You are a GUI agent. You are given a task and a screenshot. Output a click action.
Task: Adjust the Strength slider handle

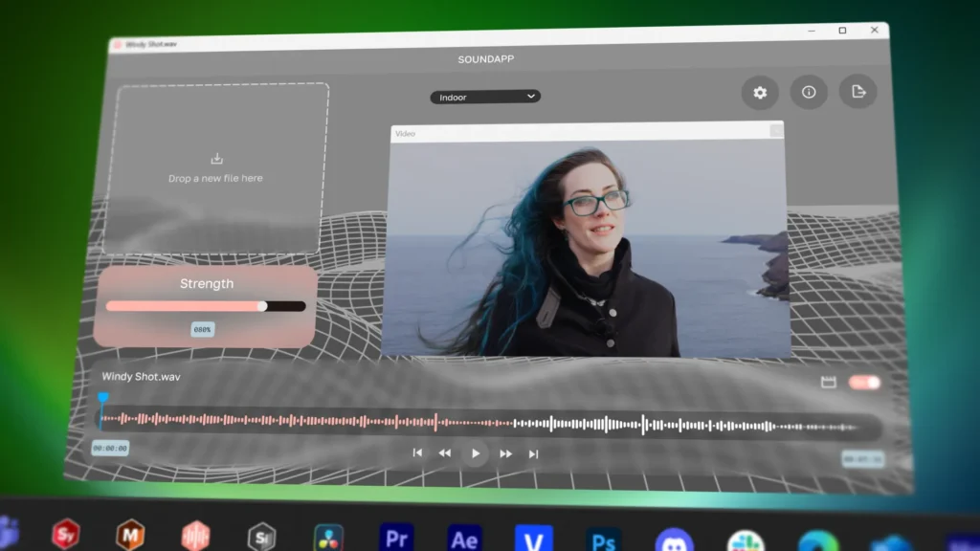tap(261, 306)
